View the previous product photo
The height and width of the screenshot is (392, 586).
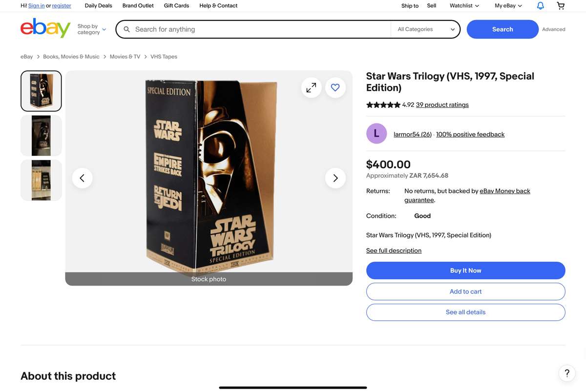click(x=82, y=178)
